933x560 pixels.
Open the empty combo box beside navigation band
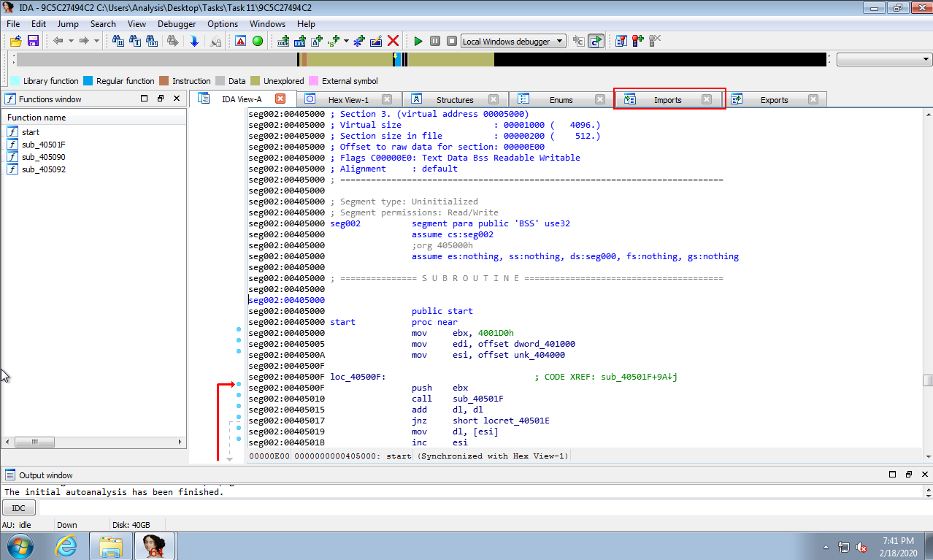(883, 60)
